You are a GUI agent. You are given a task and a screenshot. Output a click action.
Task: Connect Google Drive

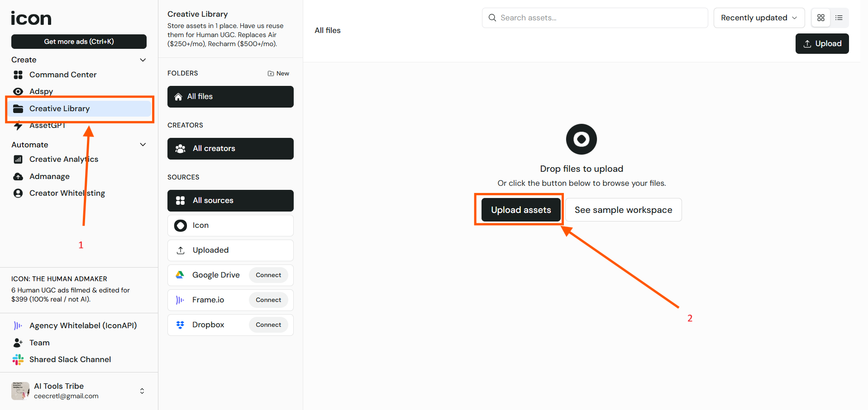pos(268,275)
